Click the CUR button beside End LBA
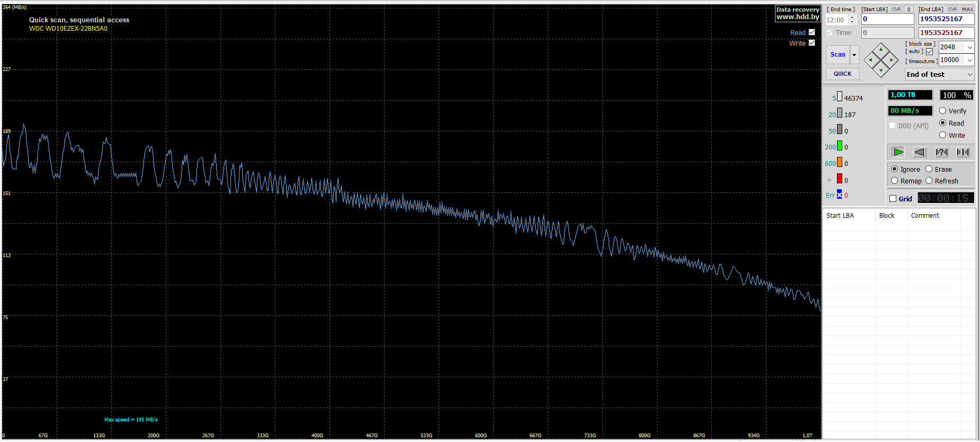Image resolution: width=980 pixels, height=442 pixels. pos(952,9)
